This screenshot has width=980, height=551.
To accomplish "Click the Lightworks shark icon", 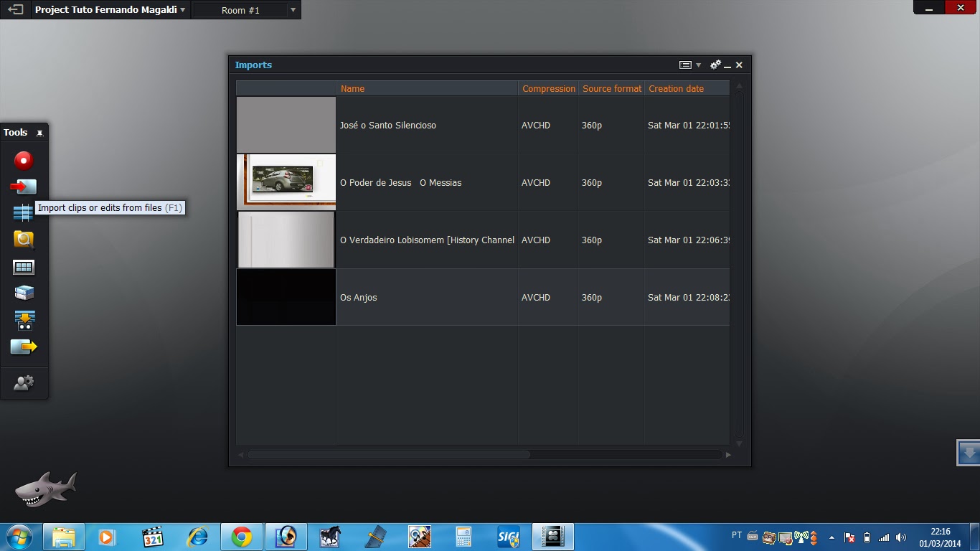I will (46, 489).
